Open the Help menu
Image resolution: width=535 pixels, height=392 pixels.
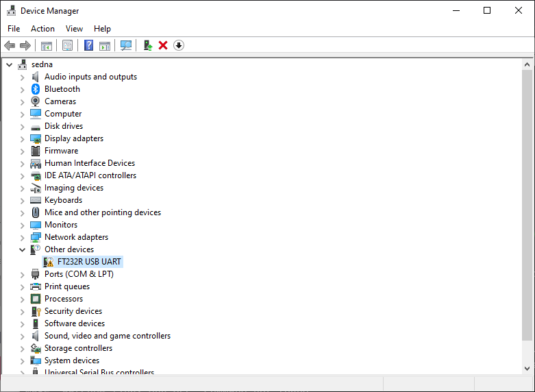pyautogui.click(x=102, y=29)
